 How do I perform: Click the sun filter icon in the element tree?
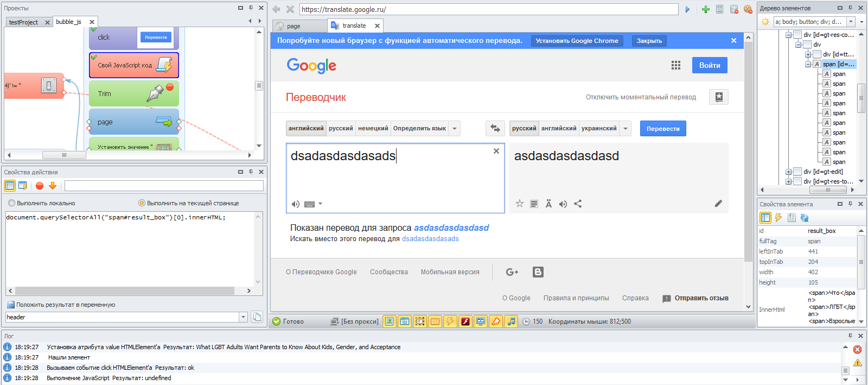pyautogui.click(x=765, y=22)
